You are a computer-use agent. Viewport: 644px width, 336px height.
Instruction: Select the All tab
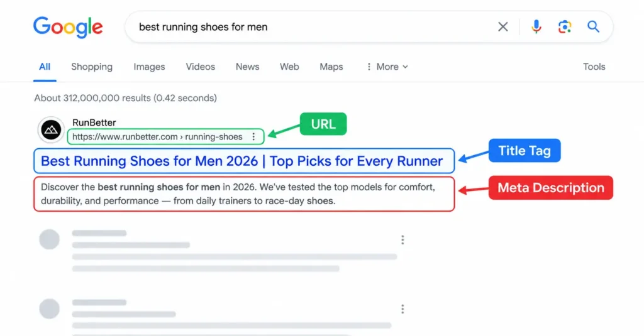(45, 67)
